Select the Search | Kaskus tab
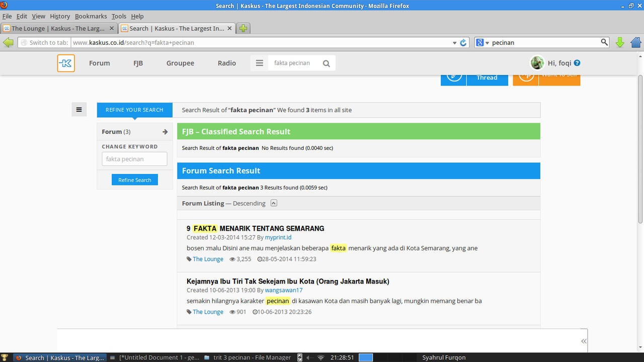 (x=177, y=29)
